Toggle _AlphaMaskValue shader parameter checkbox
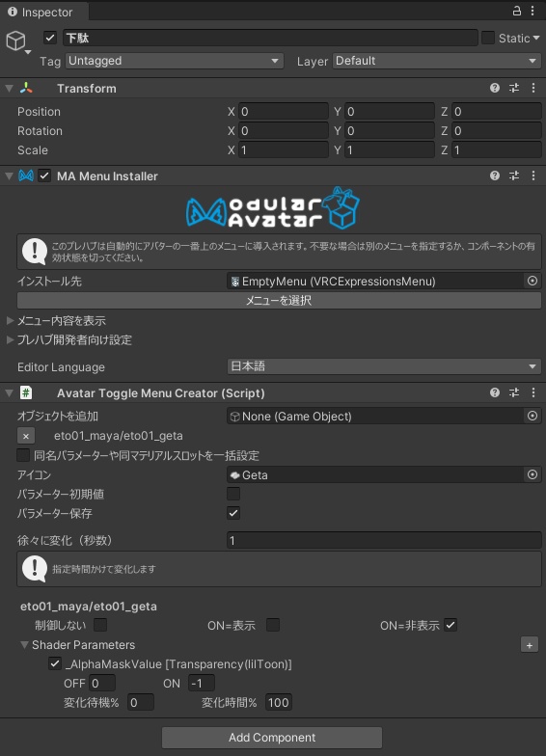Viewport: 546px width, 756px height. click(55, 663)
